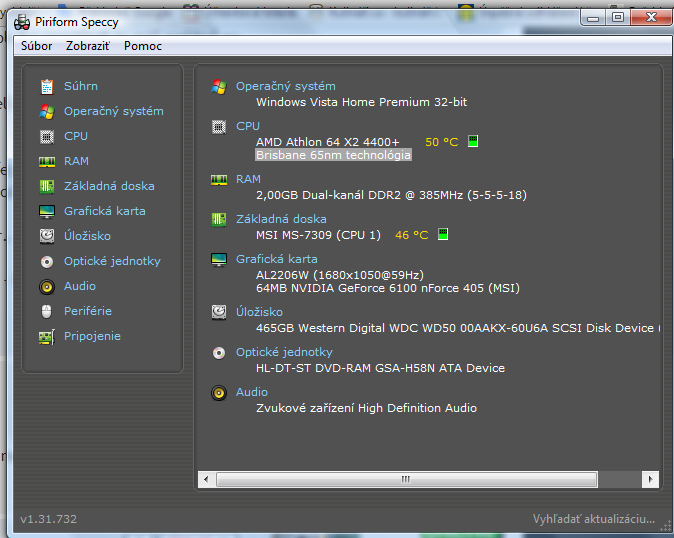Click Grafická karta heading link in summary
The image size is (674, 538).
click(x=276, y=259)
